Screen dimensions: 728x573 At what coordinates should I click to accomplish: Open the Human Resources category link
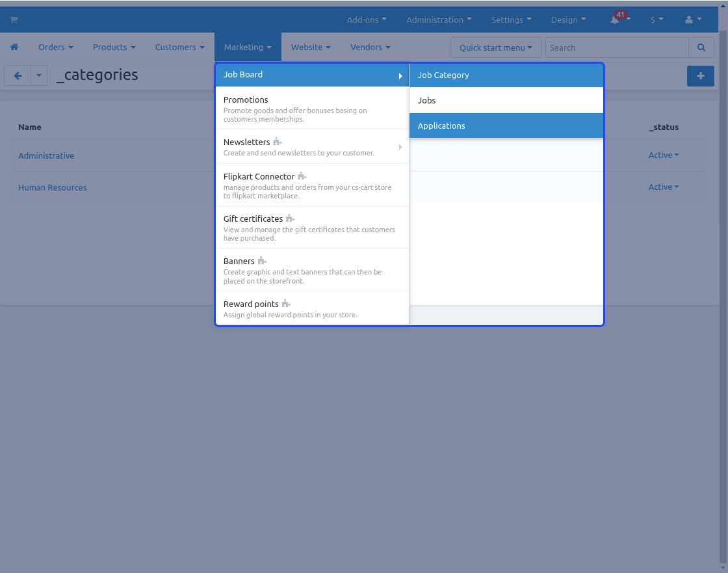point(53,188)
